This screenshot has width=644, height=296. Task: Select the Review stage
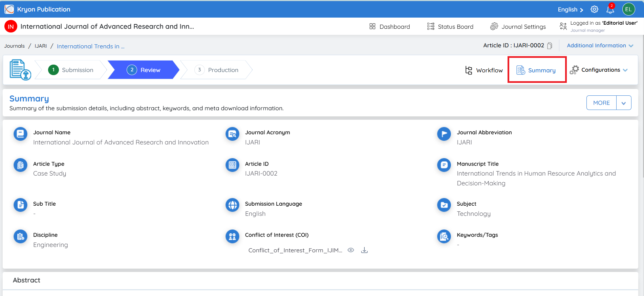(144, 70)
